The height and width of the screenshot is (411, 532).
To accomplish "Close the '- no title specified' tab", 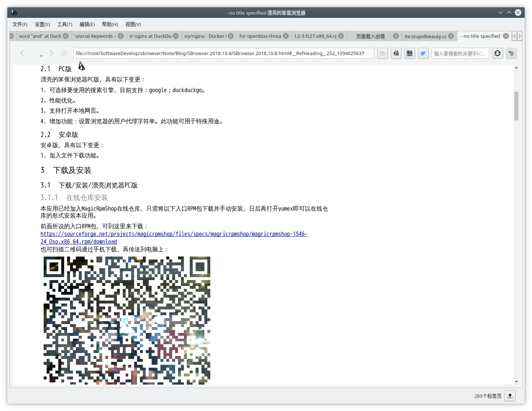I will [x=506, y=36].
